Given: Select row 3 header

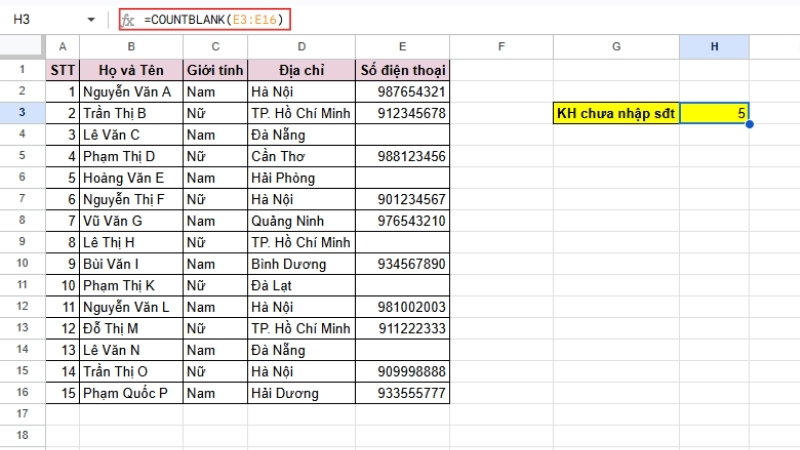Looking at the screenshot, I should pyautogui.click(x=22, y=113).
